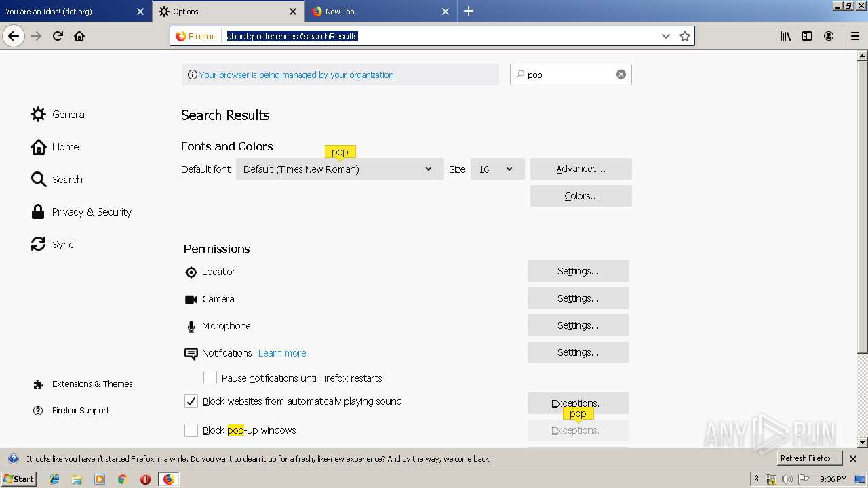Focus the find in options search box
This screenshot has width=868, height=488.
pyautogui.click(x=571, y=75)
